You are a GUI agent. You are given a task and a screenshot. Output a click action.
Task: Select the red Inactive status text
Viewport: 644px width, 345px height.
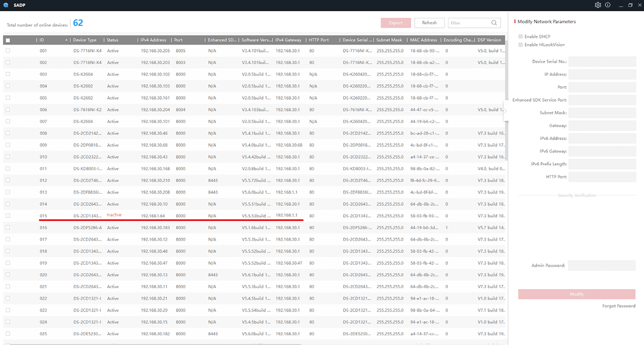pyautogui.click(x=114, y=215)
